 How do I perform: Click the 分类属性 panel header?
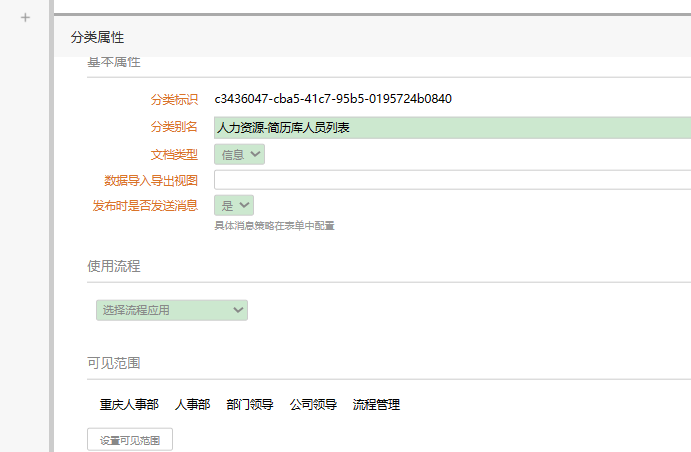click(x=97, y=37)
